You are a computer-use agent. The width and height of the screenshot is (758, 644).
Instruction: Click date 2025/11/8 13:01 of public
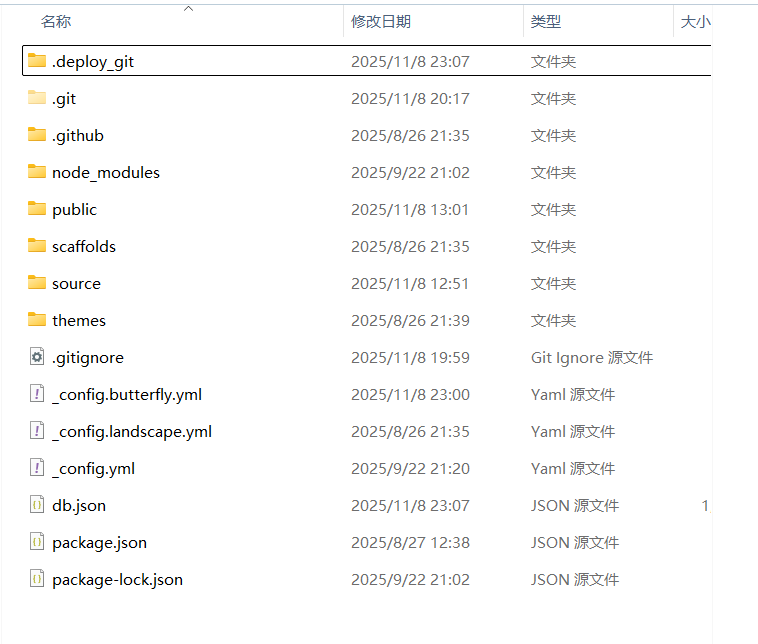point(410,210)
